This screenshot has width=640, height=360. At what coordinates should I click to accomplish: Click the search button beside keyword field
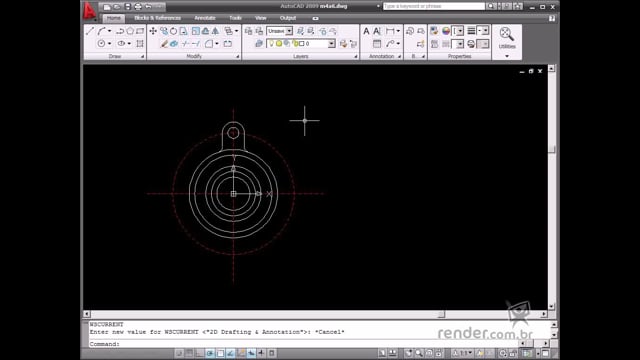pos(491,6)
